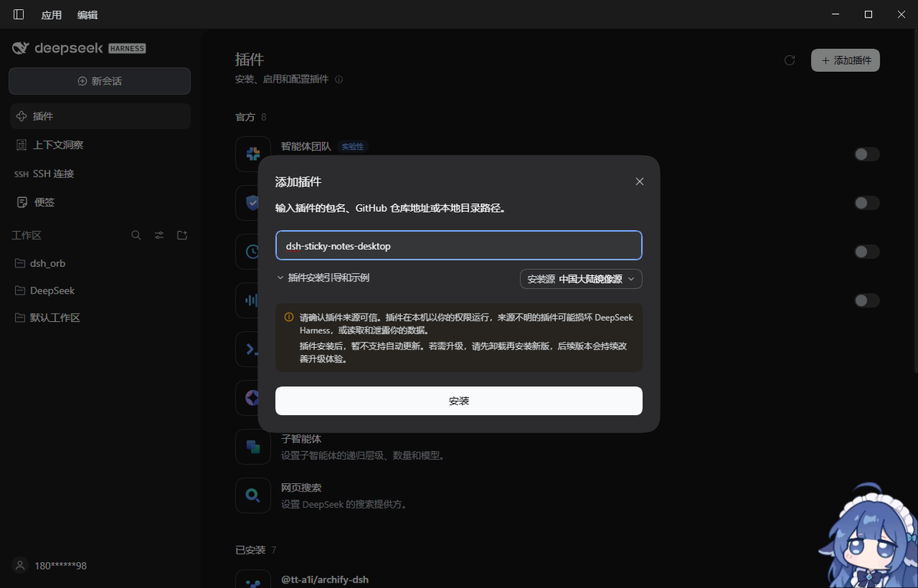The height and width of the screenshot is (588, 918).
Task: Start a new chat with 新会话
Action: point(99,81)
